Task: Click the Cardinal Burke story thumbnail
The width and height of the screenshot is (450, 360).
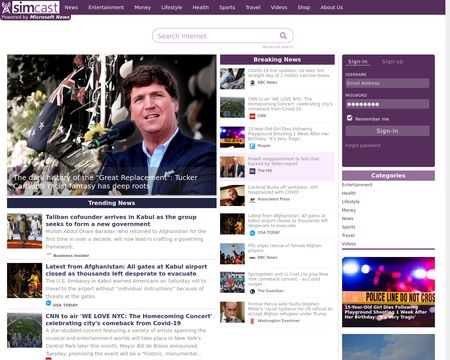Action: coord(232,196)
